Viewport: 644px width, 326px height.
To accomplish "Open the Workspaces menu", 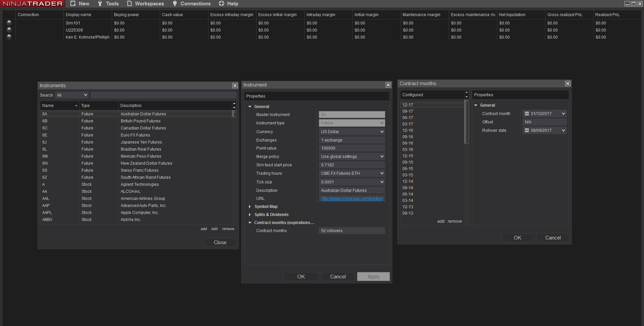I will tap(146, 4).
